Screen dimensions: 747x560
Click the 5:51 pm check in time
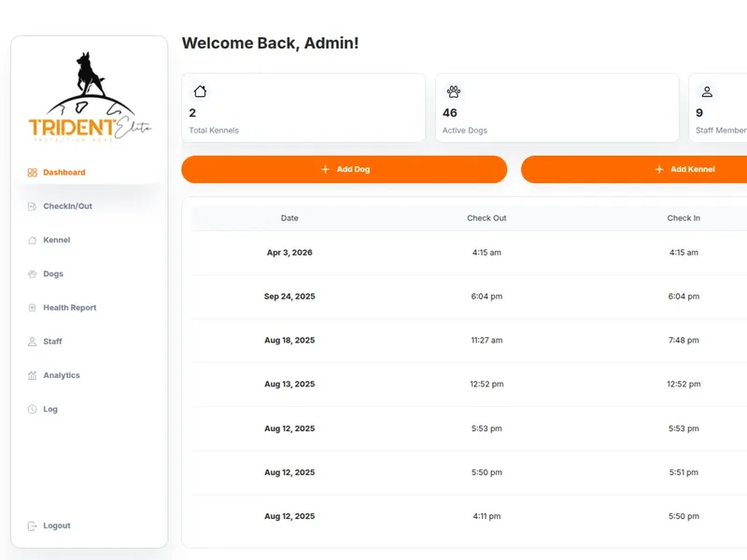pyautogui.click(x=684, y=472)
